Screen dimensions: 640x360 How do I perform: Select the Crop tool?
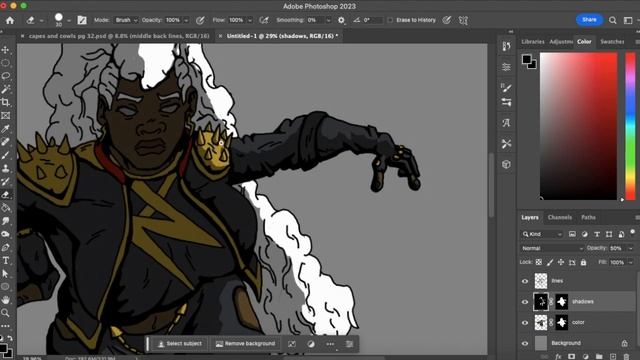[x=6, y=102]
